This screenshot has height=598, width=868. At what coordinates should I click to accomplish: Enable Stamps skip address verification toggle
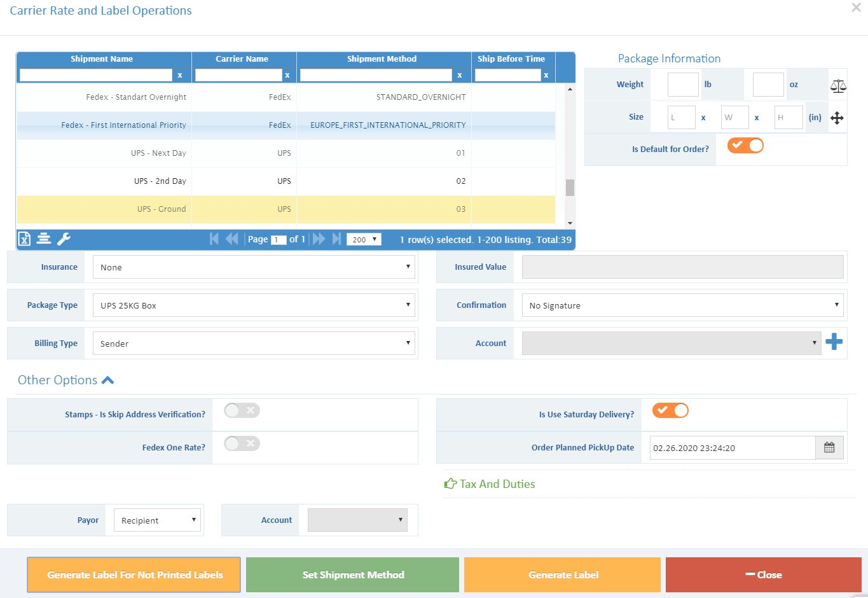coord(242,411)
